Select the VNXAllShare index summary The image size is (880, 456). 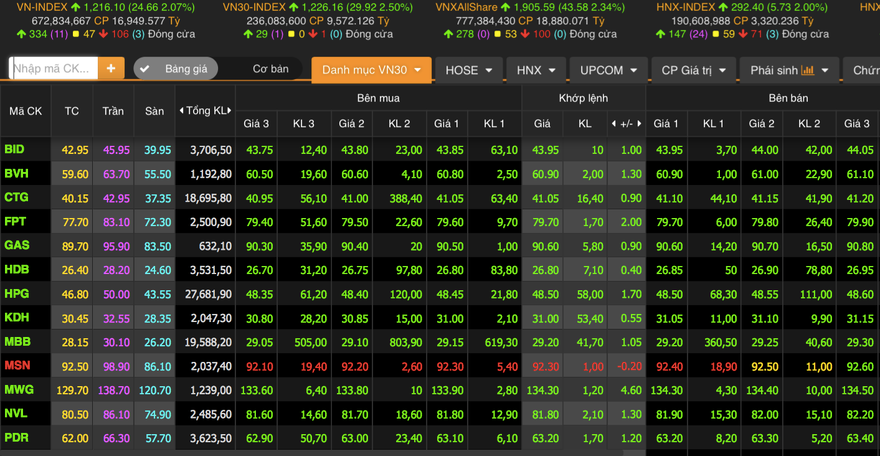530,21
